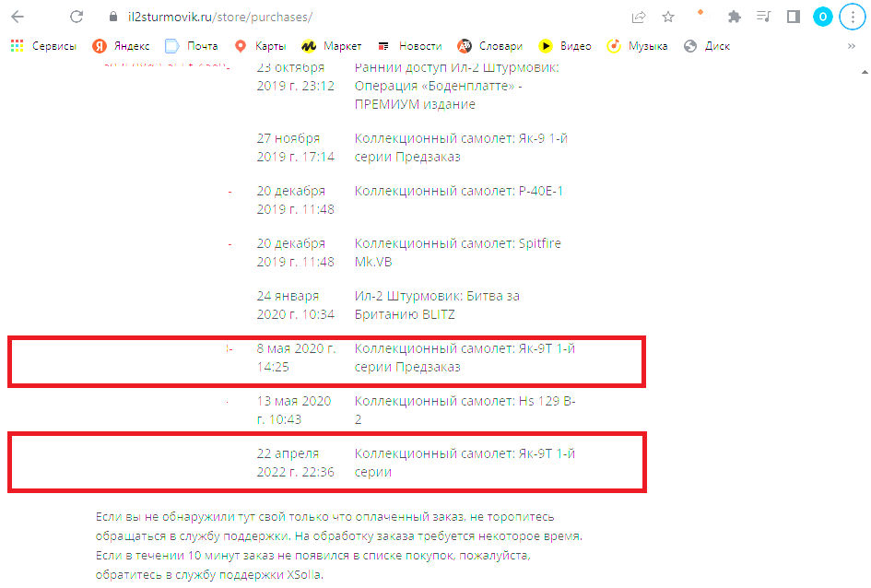Expand the hidden bookmarks chevron
Viewport: 871px width, 588px height.
point(852,46)
